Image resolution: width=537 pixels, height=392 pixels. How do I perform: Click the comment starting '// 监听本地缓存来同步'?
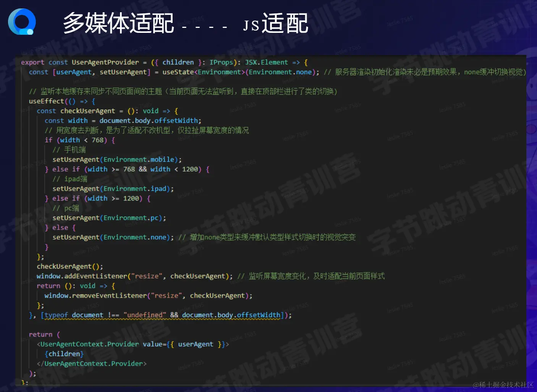[183, 91]
